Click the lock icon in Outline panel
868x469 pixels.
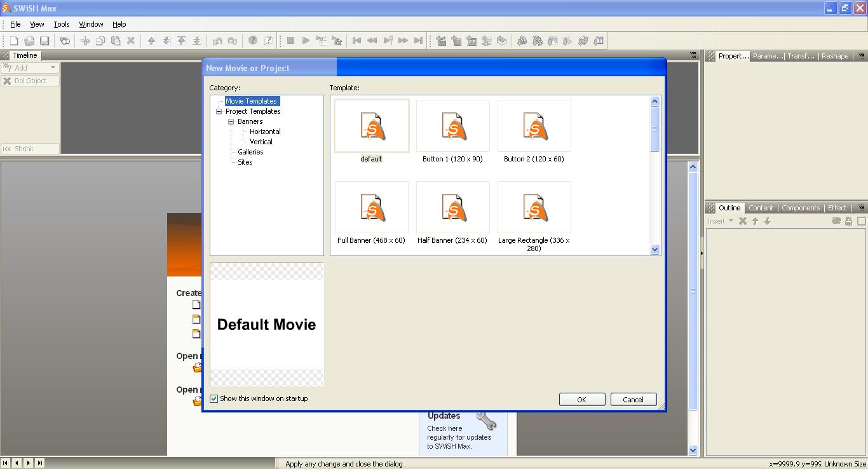[848, 221]
